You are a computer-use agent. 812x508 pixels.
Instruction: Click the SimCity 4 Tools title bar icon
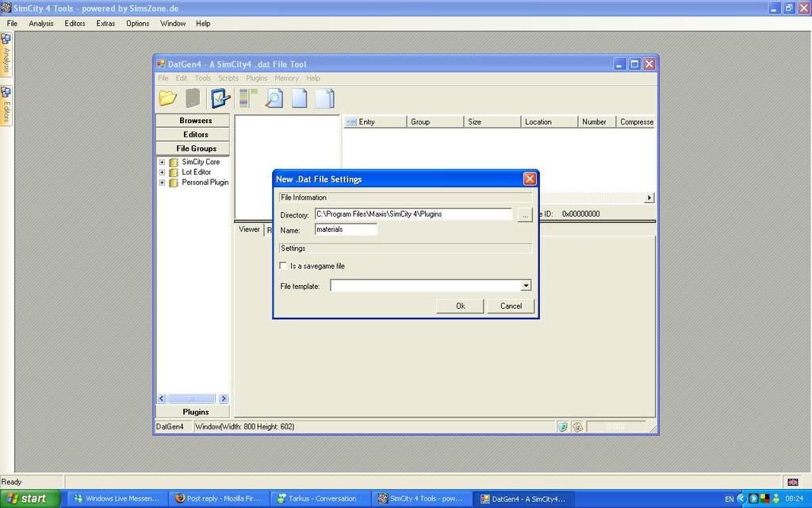(6, 8)
